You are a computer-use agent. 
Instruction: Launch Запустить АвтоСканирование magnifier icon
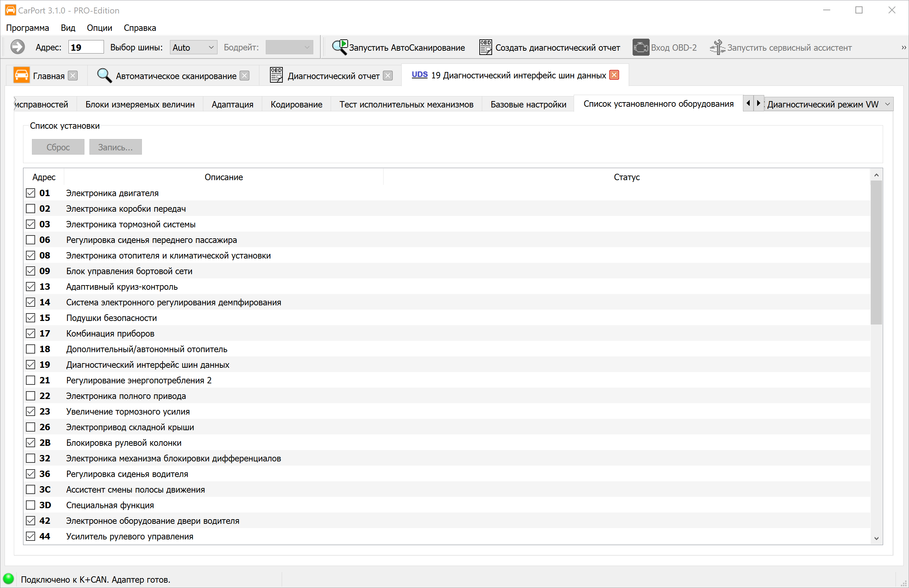339,48
